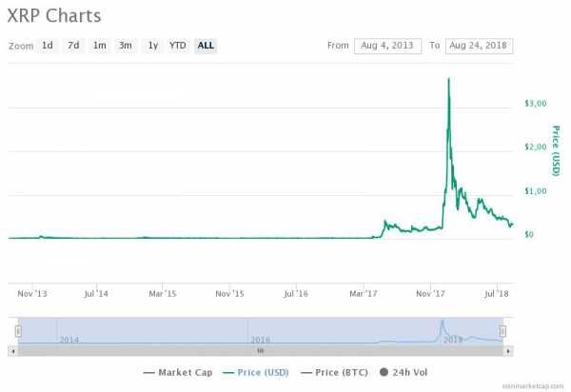Open the coinmarketcap.com credit link
The width and height of the screenshot is (571, 392).
pos(533,385)
